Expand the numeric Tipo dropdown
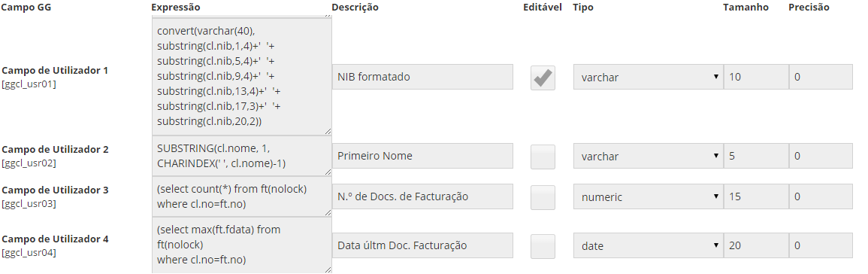868x274 pixels. pyautogui.click(x=648, y=197)
